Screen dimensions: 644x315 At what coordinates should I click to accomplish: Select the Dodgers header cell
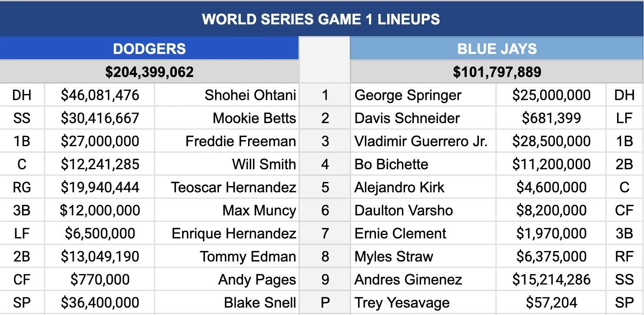click(x=149, y=49)
